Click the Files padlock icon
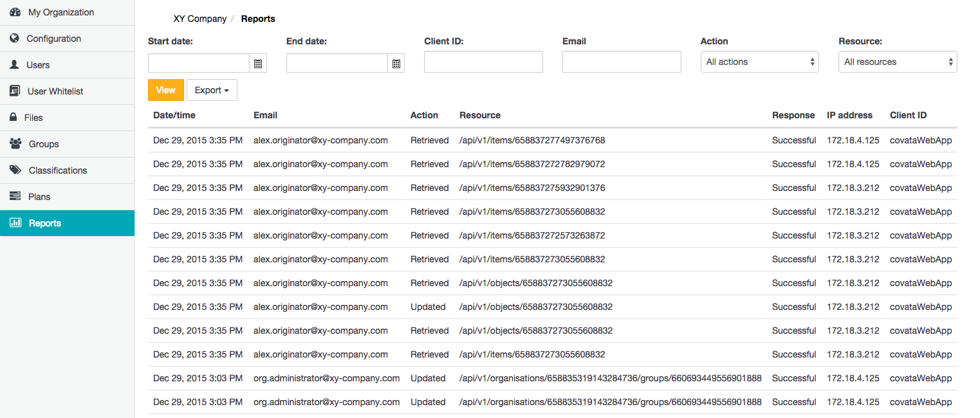Viewport: 980px width, 418px height. [x=13, y=118]
